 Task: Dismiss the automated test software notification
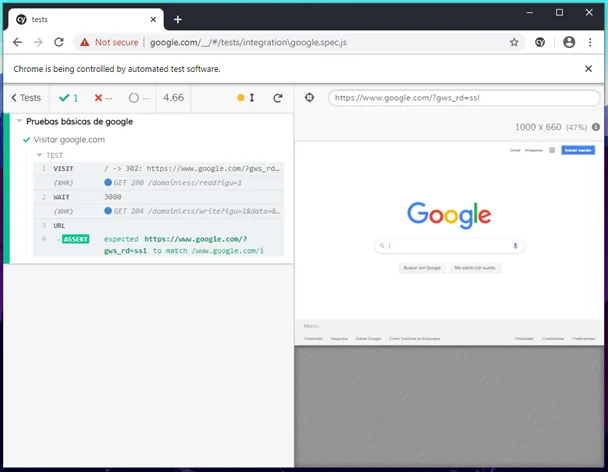(588, 69)
